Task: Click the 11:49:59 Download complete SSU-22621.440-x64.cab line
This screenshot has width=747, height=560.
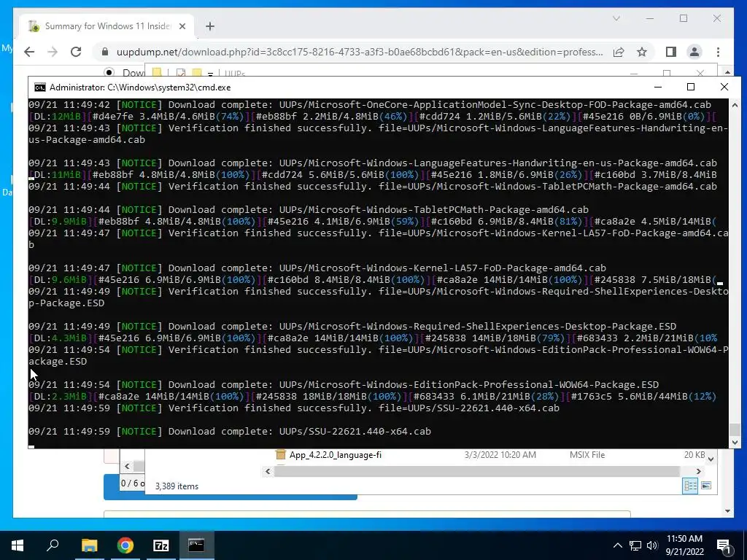Action: [x=230, y=432]
